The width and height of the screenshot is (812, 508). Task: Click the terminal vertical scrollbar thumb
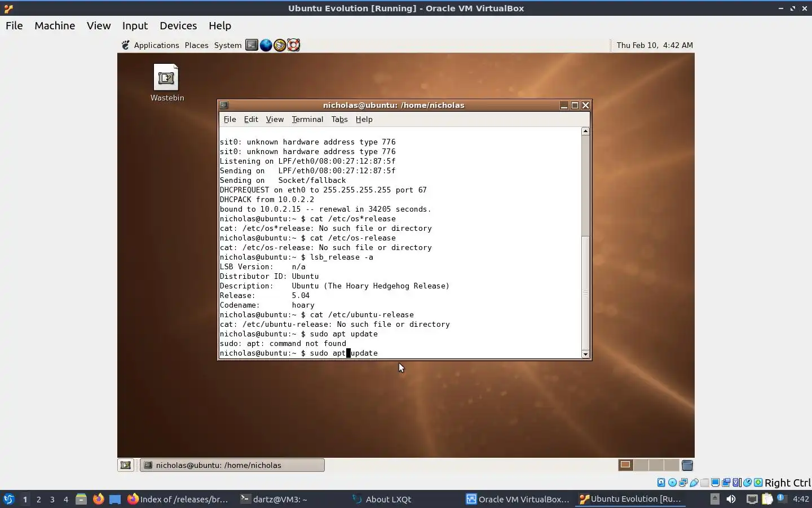tap(585, 292)
